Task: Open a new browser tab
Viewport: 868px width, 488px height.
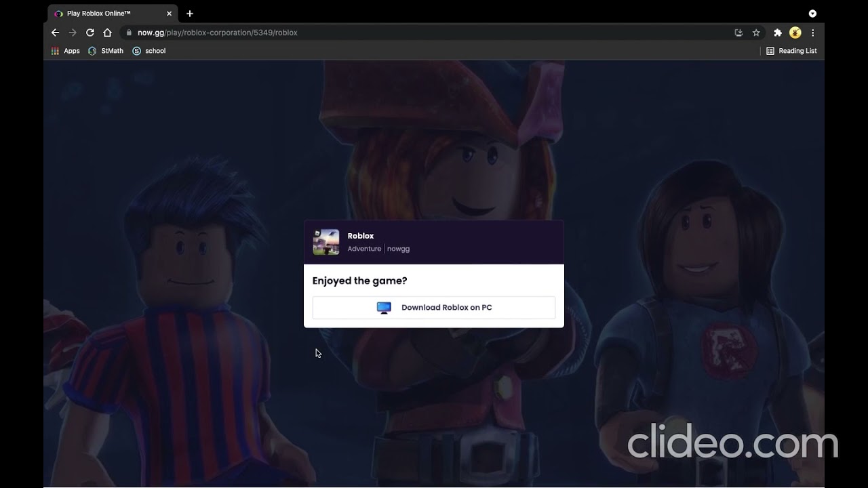Action: (190, 14)
